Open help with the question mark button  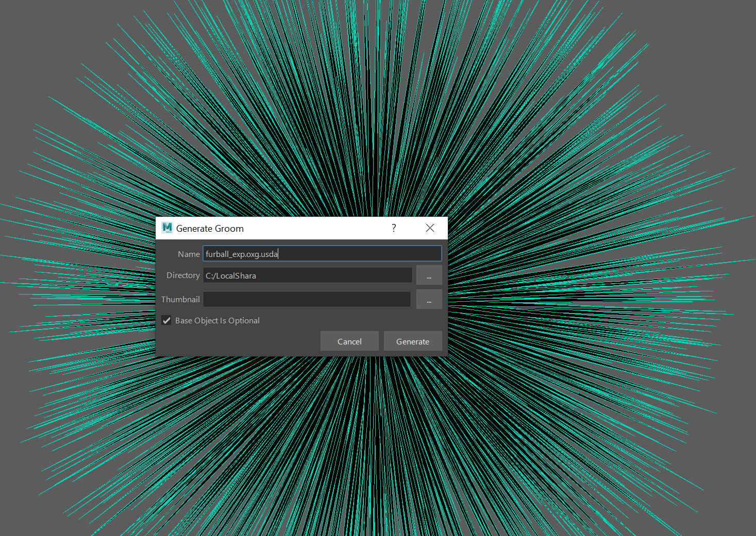click(x=394, y=228)
